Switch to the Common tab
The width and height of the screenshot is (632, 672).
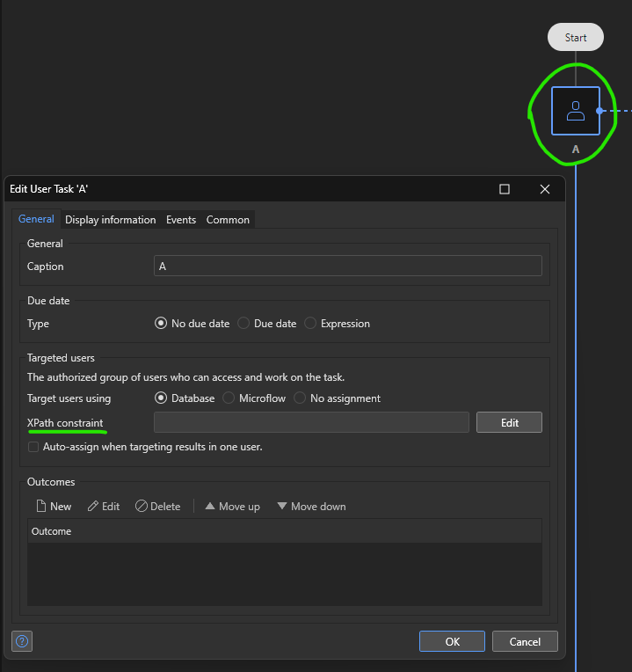(x=228, y=220)
